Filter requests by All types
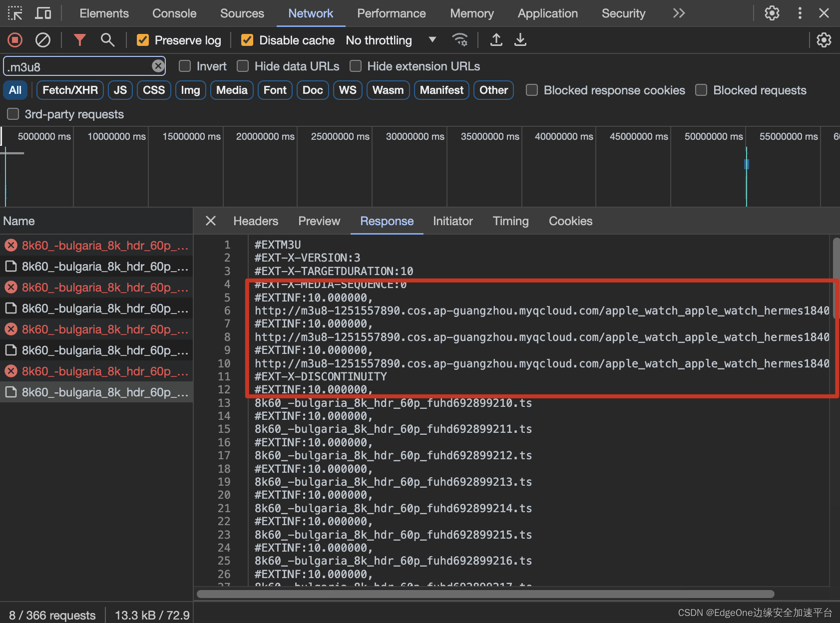Image resolution: width=840 pixels, height=623 pixels. 15,90
